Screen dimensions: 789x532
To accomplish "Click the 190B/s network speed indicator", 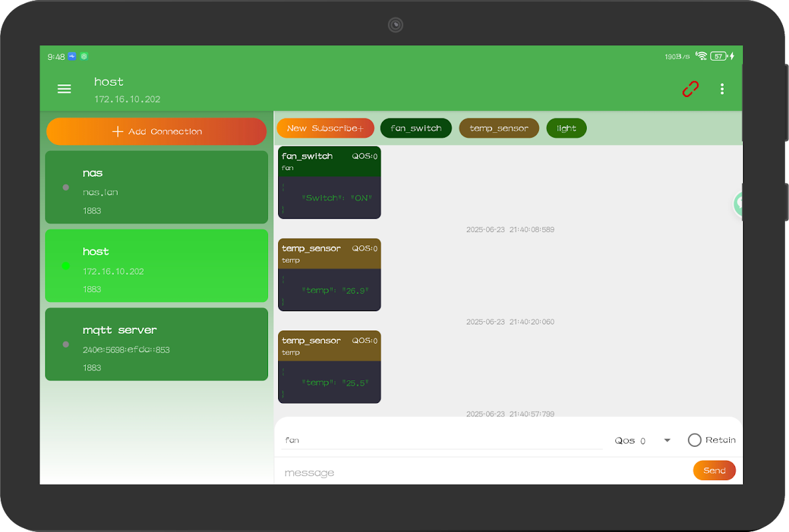I will pyautogui.click(x=677, y=57).
